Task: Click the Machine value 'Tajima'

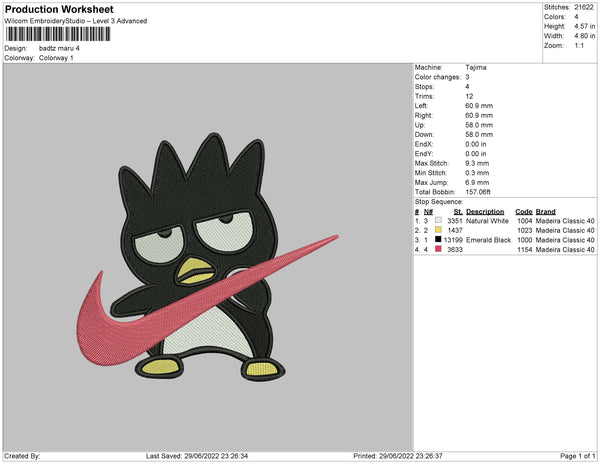Action: point(476,67)
